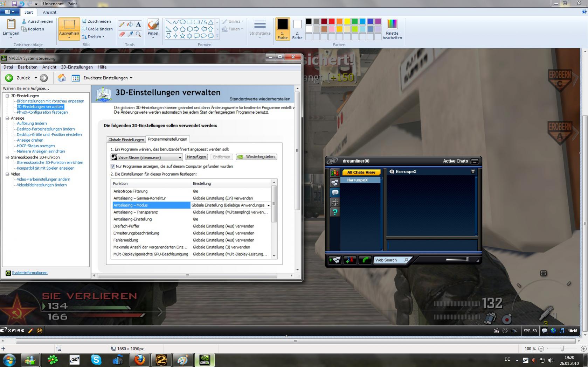This screenshot has width=588, height=367.
Task: Collapse the Stereoskopische 3D-Funktion tree node
Action: coord(7,157)
